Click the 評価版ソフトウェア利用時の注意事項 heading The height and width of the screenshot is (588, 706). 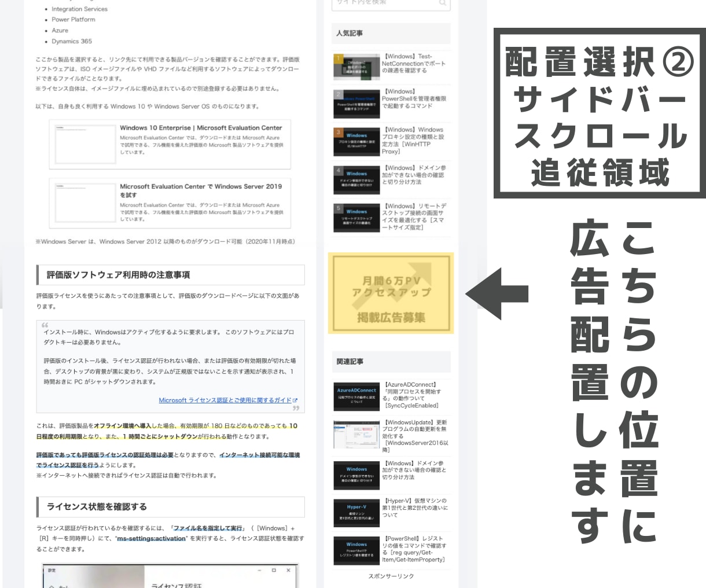[x=170, y=275]
